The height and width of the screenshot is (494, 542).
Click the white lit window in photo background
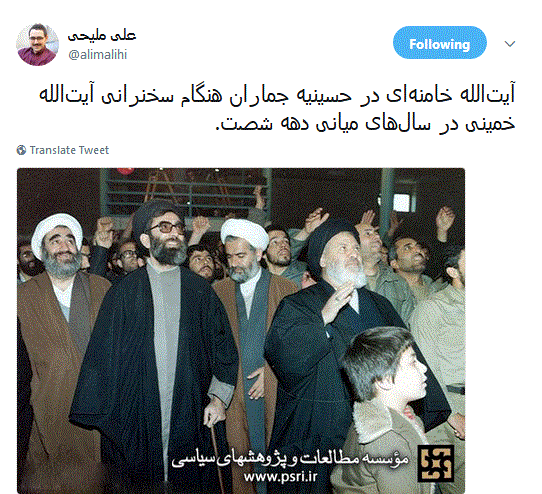coord(401,202)
